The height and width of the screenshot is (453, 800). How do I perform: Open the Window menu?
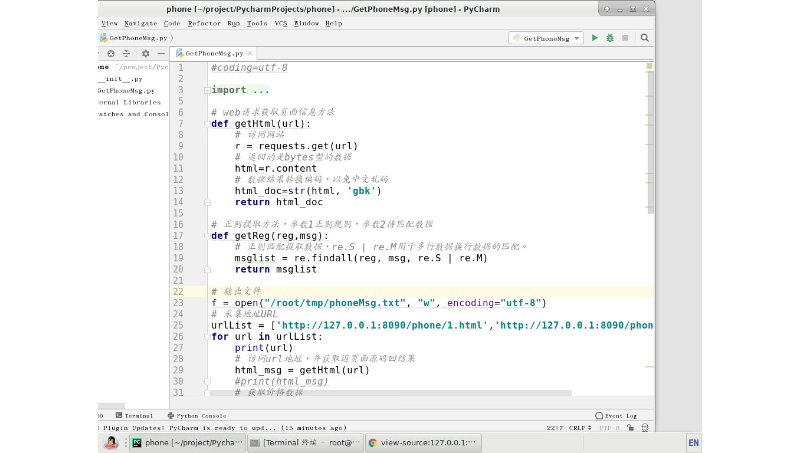306,23
